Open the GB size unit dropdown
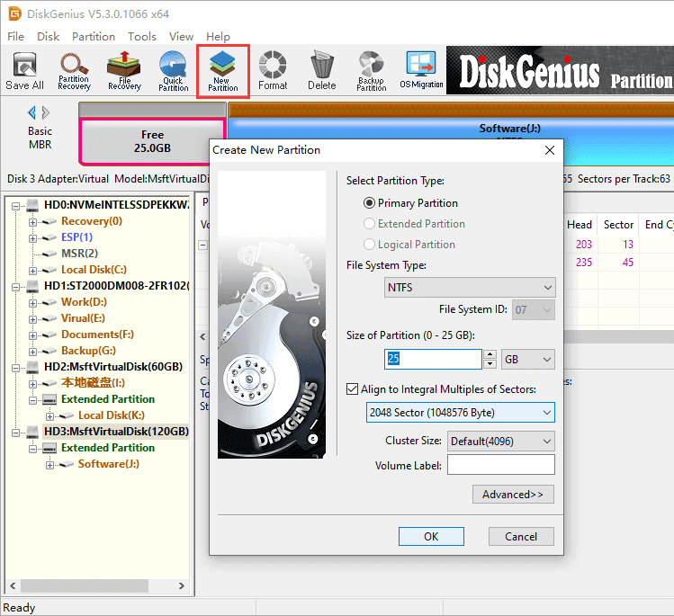Image resolution: width=674 pixels, height=616 pixels. [528, 360]
